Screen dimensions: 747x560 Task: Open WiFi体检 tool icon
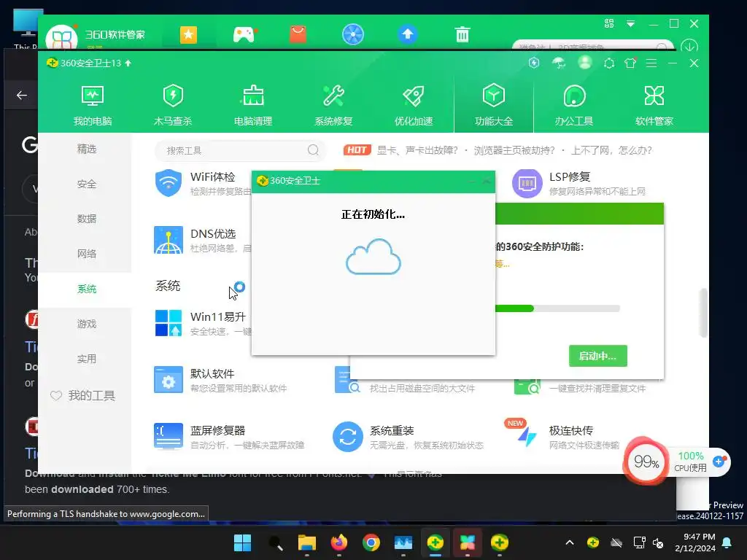pos(169,183)
